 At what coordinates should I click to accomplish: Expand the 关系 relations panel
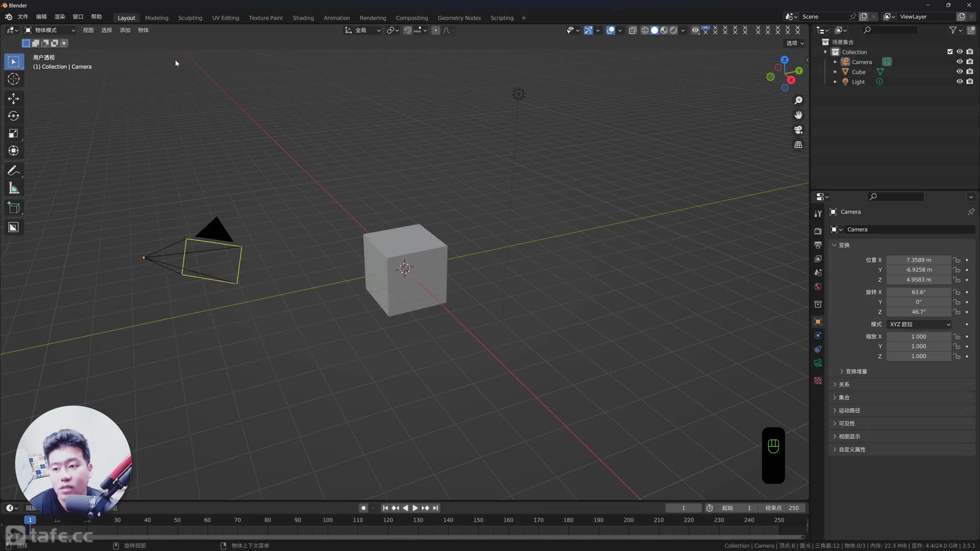point(844,384)
